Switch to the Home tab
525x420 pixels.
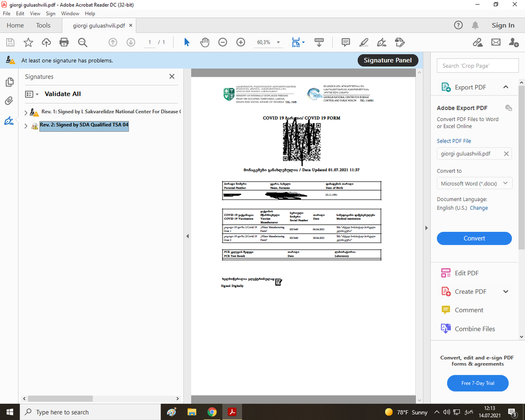15,26
